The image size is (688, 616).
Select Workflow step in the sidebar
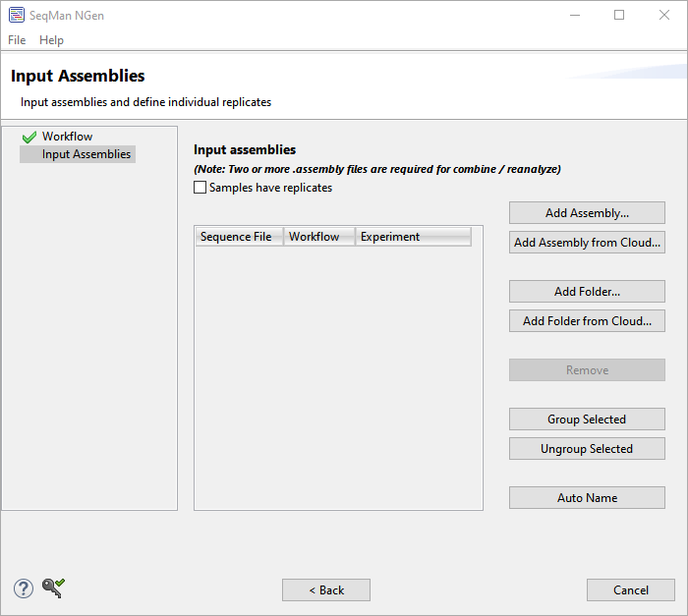[x=67, y=137]
